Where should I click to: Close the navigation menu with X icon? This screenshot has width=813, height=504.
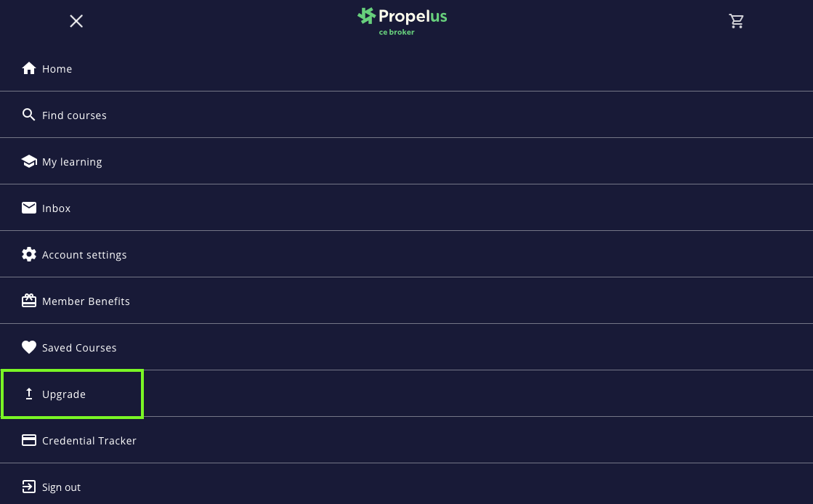coord(76,21)
